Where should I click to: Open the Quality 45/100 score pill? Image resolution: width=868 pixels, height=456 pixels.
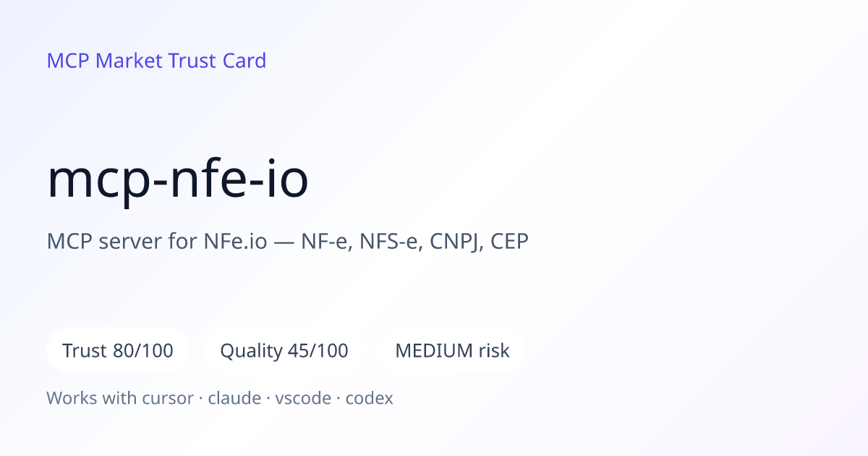pyautogui.click(x=284, y=351)
